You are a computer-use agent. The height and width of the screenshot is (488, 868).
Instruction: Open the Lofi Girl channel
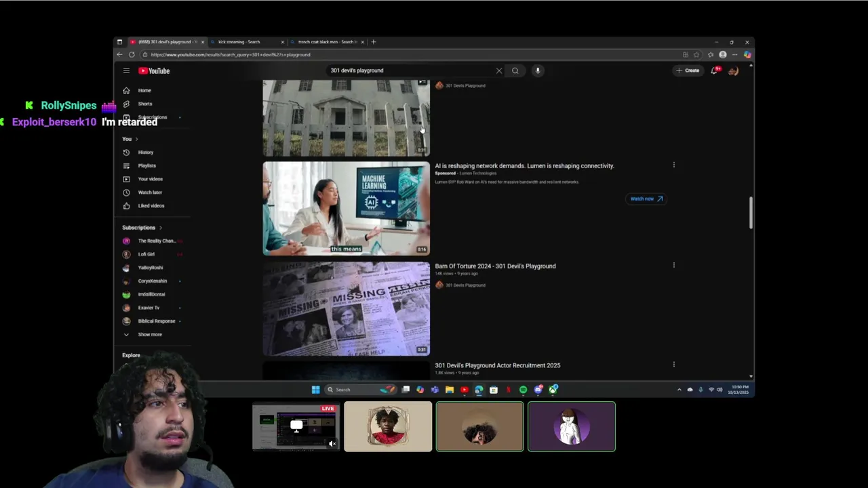146,254
